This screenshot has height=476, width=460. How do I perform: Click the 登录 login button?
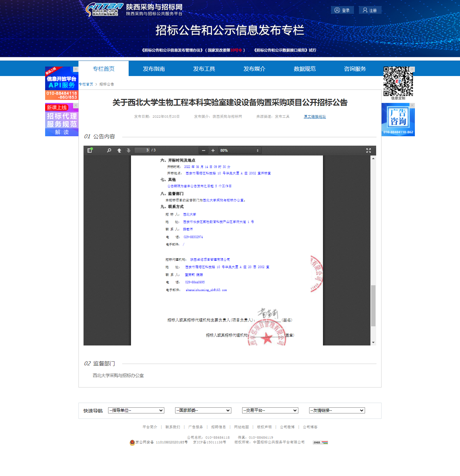pos(342,10)
